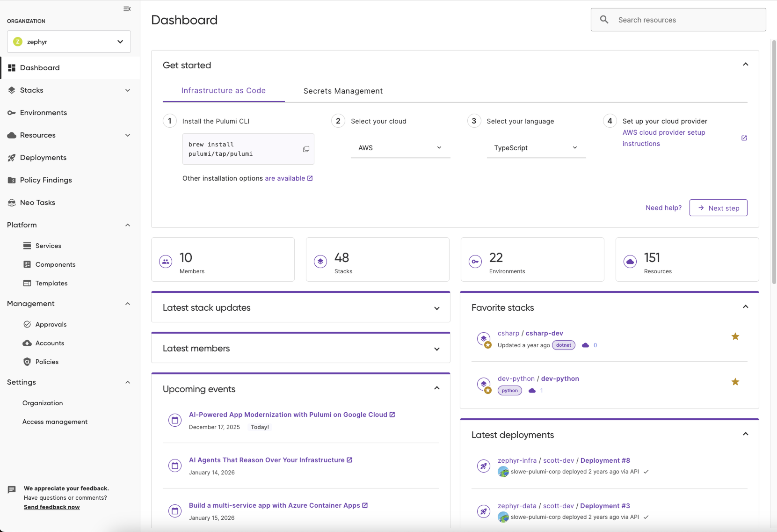The height and width of the screenshot is (532, 777).
Task: Unfavorite the dev-python stack star
Action: point(735,382)
